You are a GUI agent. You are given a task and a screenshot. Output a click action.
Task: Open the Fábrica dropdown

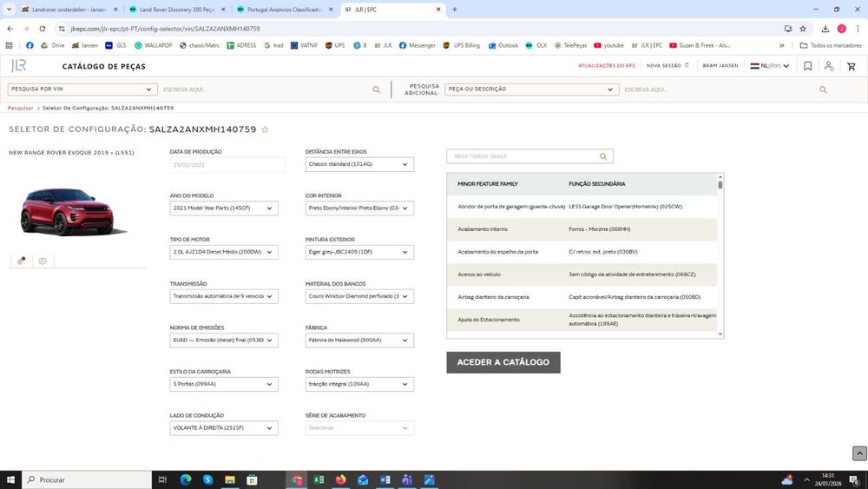(359, 340)
